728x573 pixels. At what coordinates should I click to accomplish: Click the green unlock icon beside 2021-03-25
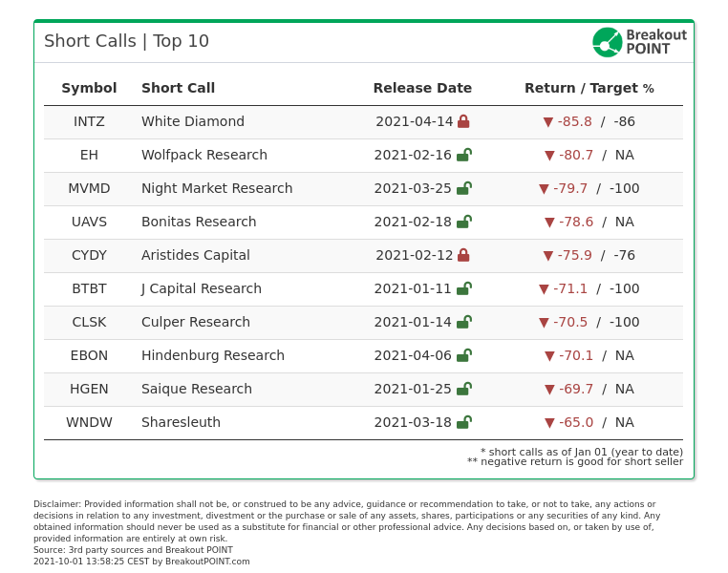click(464, 188)
